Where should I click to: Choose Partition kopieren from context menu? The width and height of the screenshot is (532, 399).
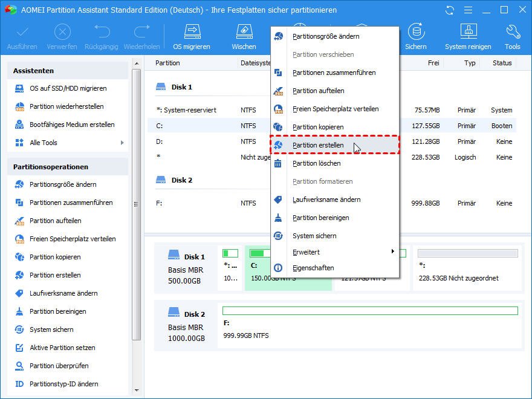(334, 127)
